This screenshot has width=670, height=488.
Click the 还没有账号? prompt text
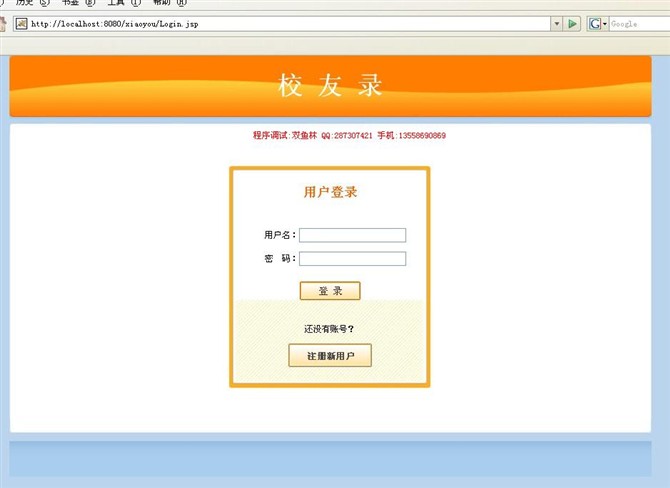tap(329, 329)
